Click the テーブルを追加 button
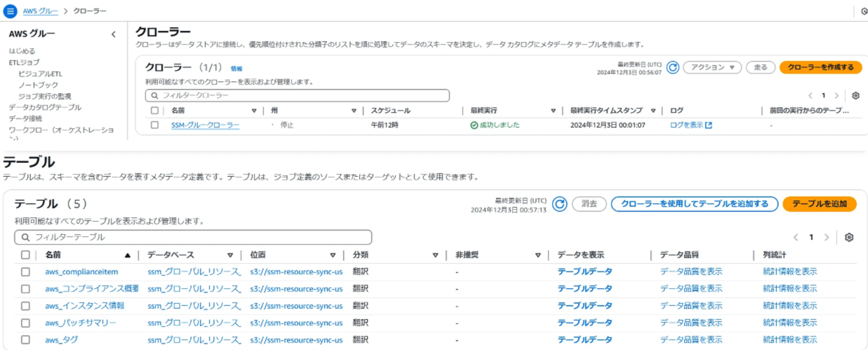 pyautogui.click(x=819, y=204)
